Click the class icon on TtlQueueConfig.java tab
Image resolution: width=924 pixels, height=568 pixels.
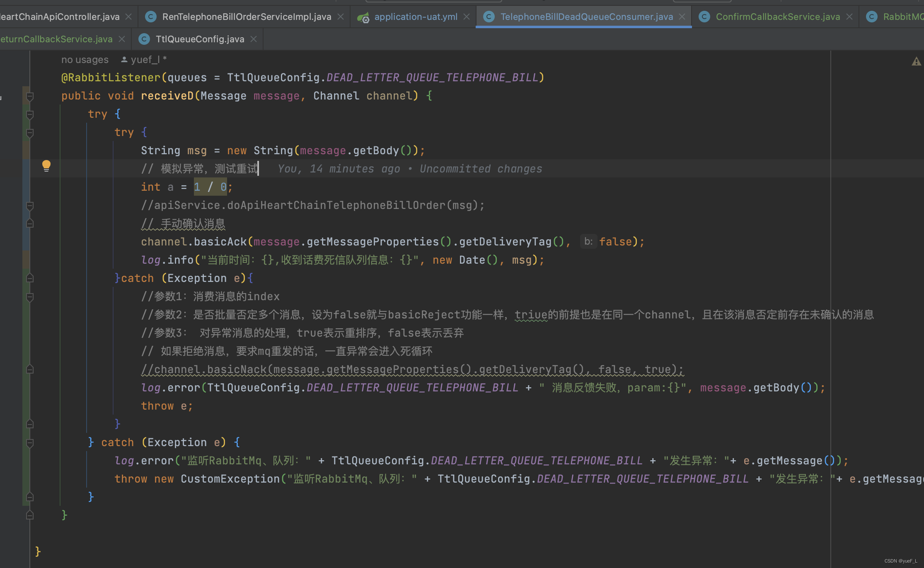click(144, 39)
